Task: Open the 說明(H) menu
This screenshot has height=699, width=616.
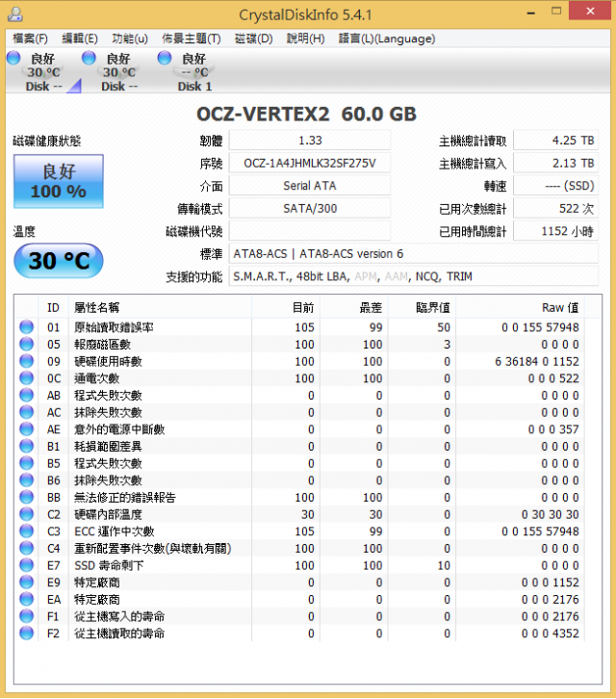Action: [305, 39]
